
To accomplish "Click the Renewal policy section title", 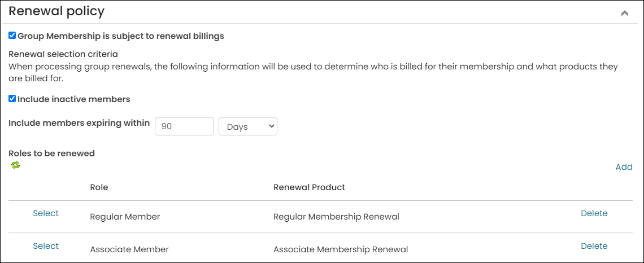I will click(x=56, y=11).
